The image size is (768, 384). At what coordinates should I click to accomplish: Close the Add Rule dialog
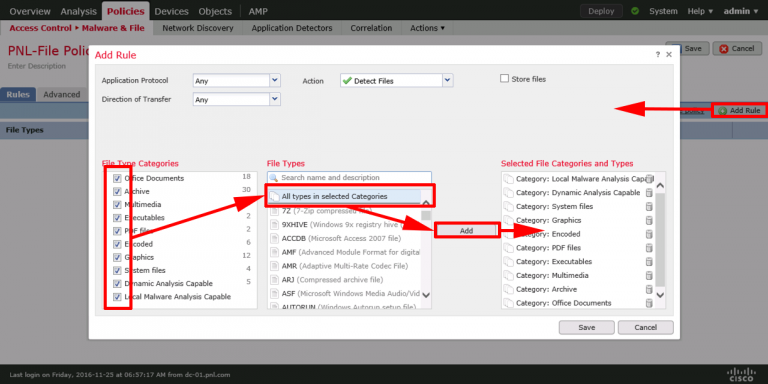click(669, 55)
